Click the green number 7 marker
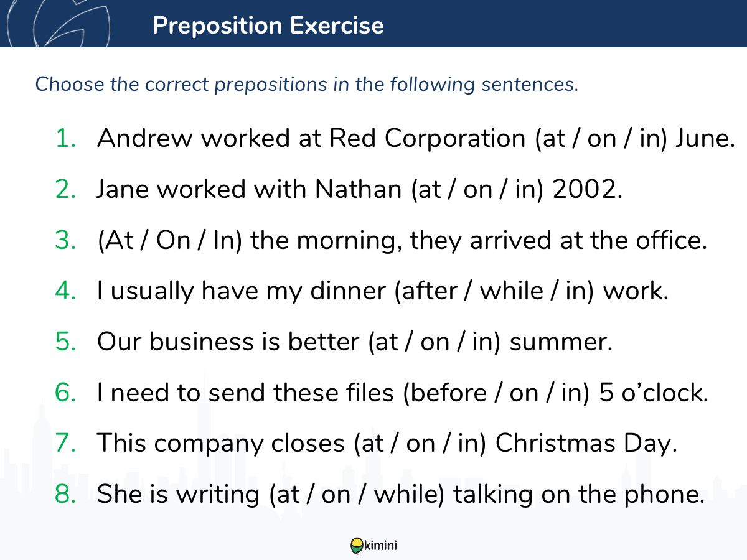This screenshot has width=747, height=560. [65, 444]
